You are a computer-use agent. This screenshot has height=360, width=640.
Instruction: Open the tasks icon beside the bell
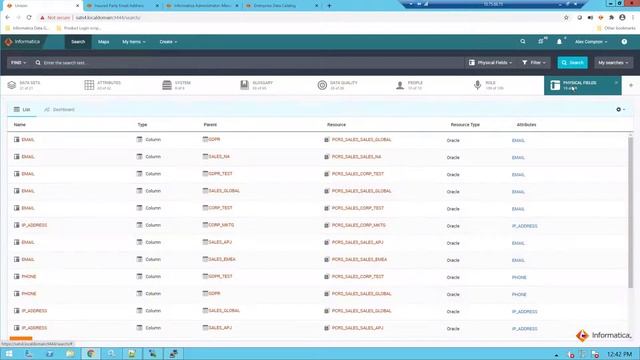coord(541,42)
